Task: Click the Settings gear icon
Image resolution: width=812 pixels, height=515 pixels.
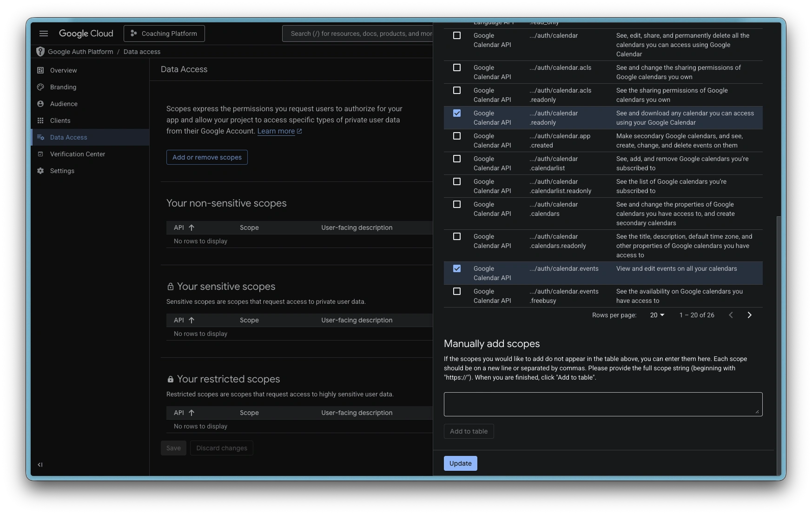Action: pos(40,171)
